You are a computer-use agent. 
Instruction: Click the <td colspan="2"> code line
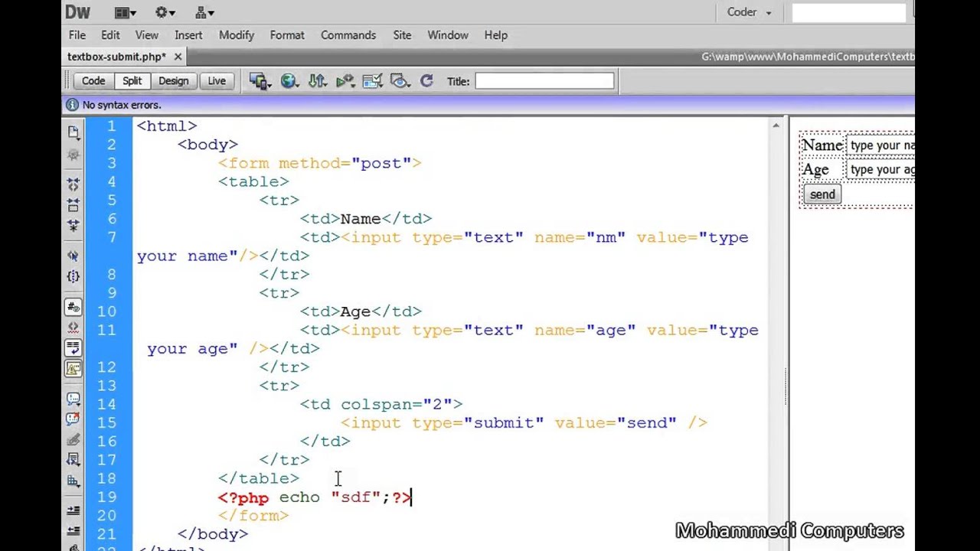click(381, 404)
